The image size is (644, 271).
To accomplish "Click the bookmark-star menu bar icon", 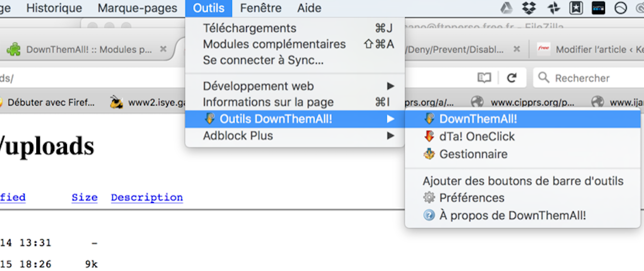I will 576,8.
